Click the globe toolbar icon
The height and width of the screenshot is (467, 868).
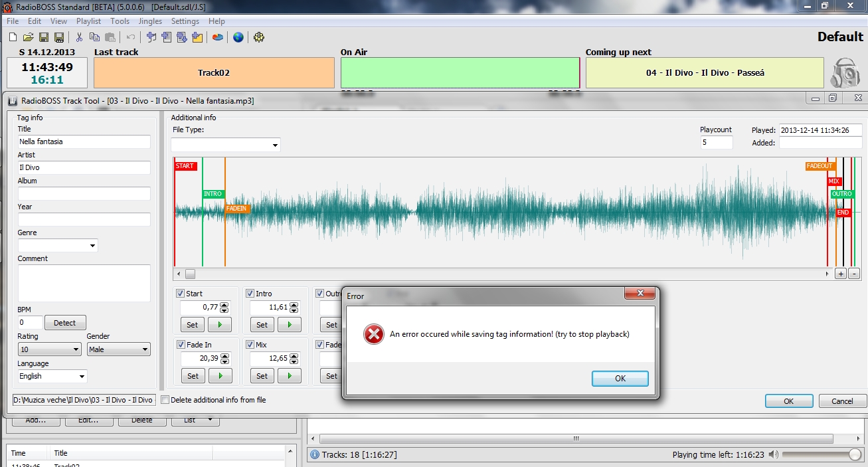pyautogui.click(x=238, y=37)
